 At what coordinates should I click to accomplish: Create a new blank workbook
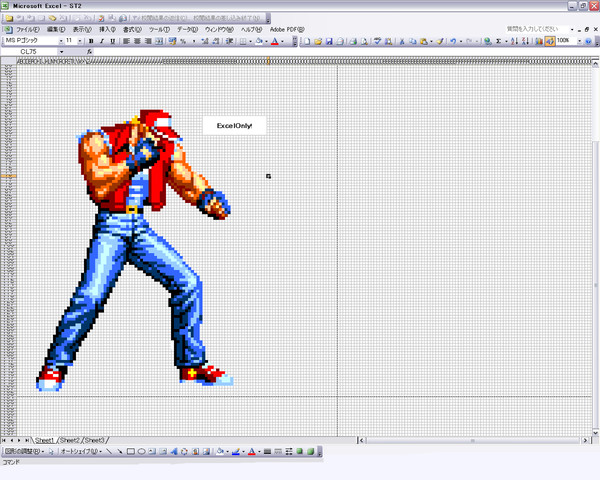click(x=307, y=41)
